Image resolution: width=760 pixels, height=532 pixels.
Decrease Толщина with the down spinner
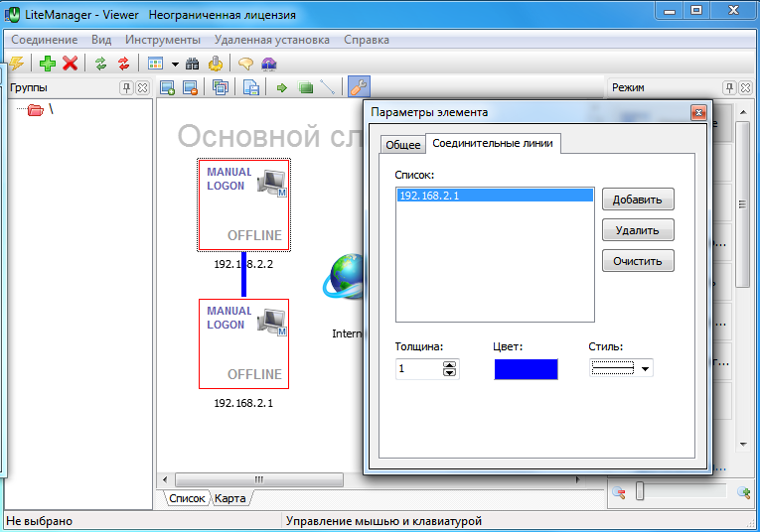point(449,373)
